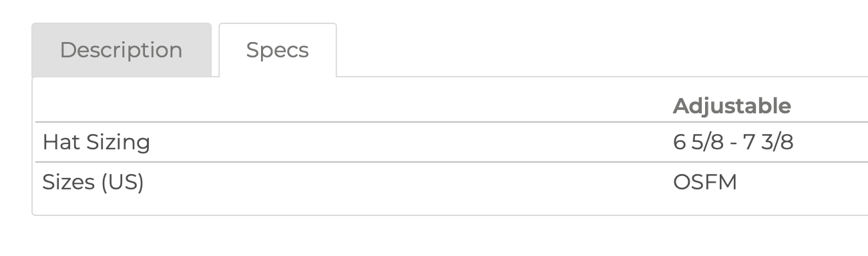This screenshot has height=256, width=868.
Task: Select the Sizes (US) row label
Action: (x=93, y=182)
